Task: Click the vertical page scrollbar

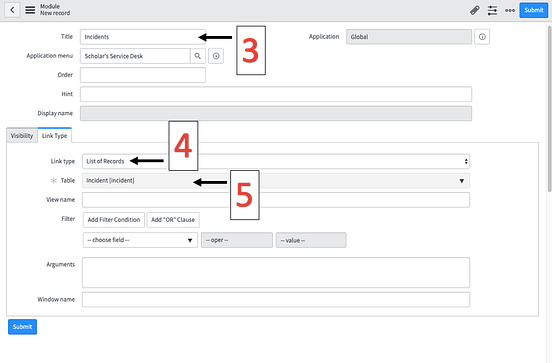Action: (550, 108)
